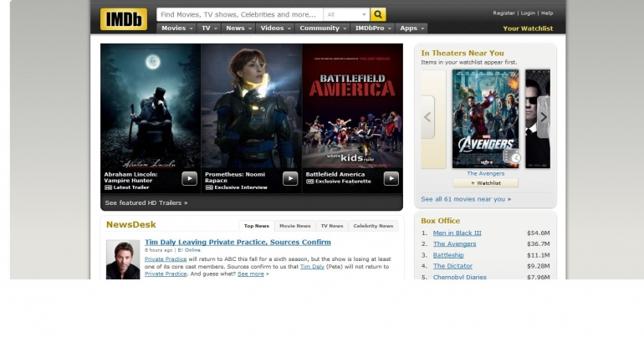This screenshot has height=343, width=644.
Task: Click the Register link
Action: click(504, 13)
